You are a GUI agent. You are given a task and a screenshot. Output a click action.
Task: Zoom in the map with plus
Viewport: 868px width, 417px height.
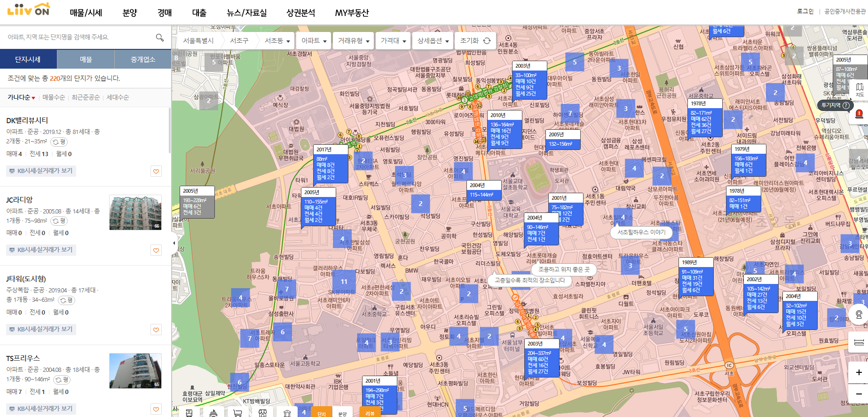pyautogui.click(x=859, y=372)
